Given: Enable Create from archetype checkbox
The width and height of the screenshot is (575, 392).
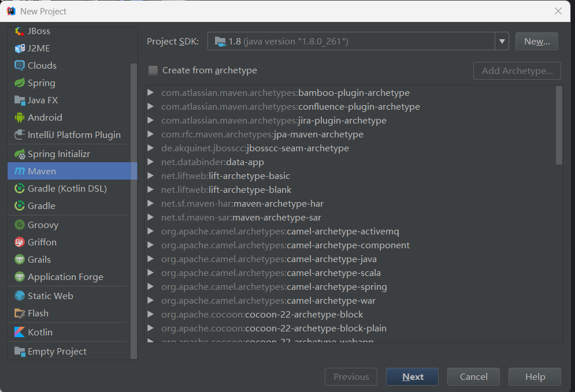Looking at the screenshot, I should 153,70.
